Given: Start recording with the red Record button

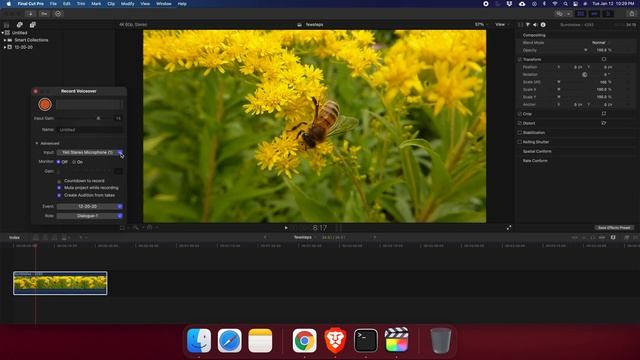Looking at the screenshot, I should pos(45,104).
